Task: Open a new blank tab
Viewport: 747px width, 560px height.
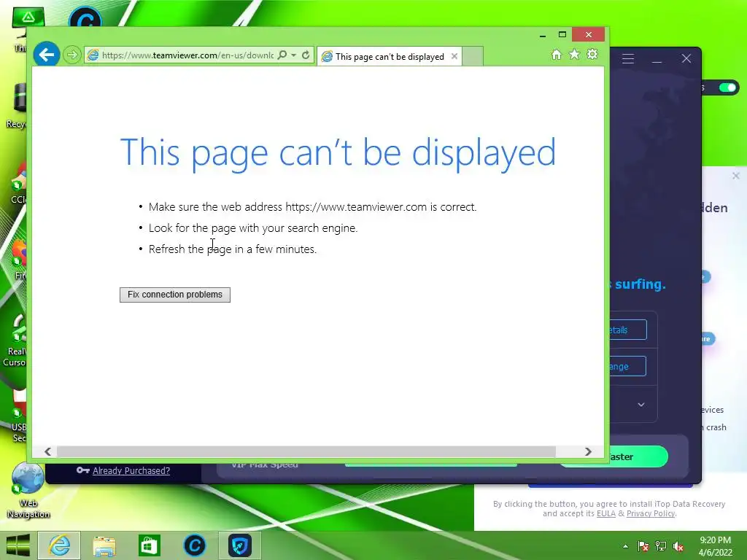Action: [473, 56]
